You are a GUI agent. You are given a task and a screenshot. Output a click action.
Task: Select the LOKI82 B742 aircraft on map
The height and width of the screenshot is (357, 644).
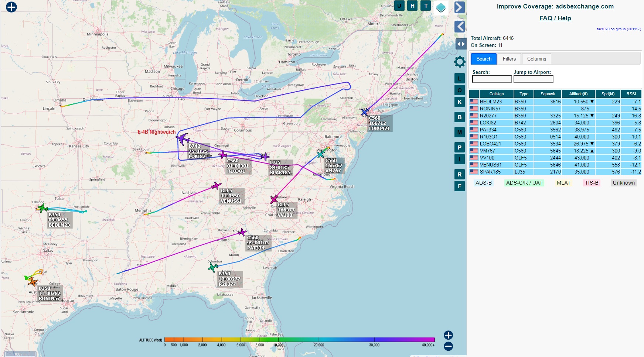(x=183, y=139)
